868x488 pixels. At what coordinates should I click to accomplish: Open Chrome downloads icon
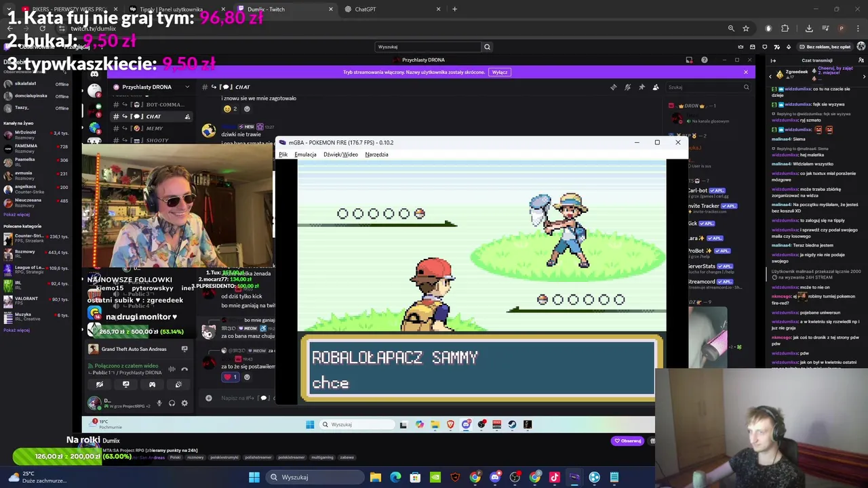(x=809, y=28)
